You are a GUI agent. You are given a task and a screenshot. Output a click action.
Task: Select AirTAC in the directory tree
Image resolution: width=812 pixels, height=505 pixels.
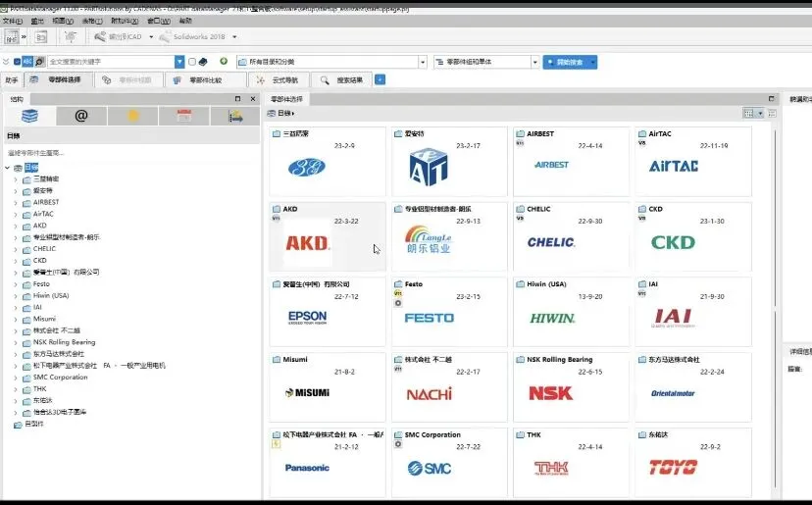point(43,214)
